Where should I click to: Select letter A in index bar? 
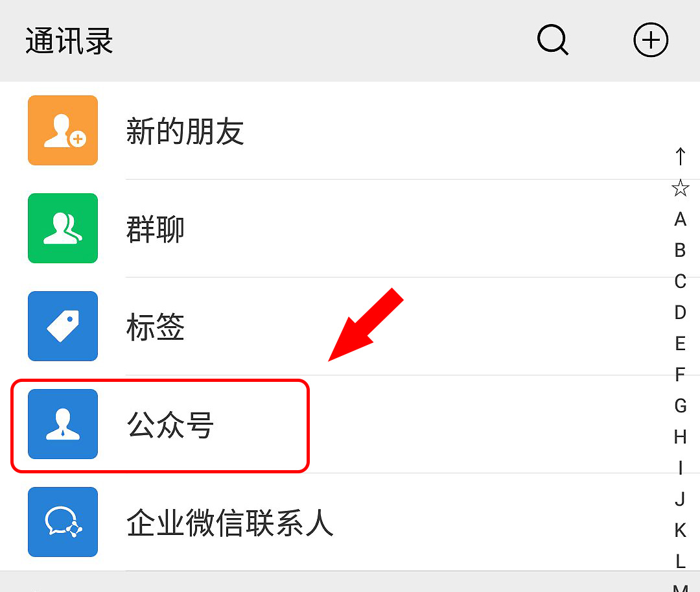coord(680,219)
